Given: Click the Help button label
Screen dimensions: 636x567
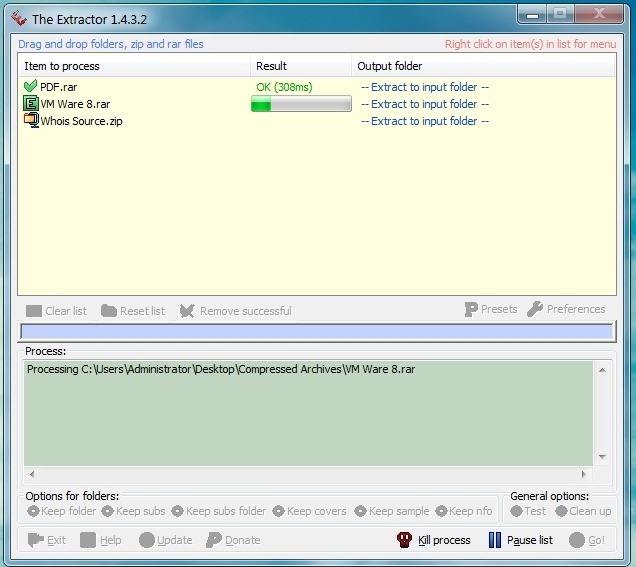Looking at the screenshot, I should (x=111, y=540).
